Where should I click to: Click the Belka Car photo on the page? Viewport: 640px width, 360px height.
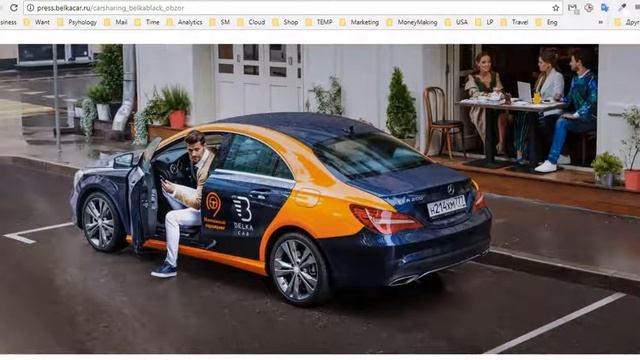pos(320,199)
